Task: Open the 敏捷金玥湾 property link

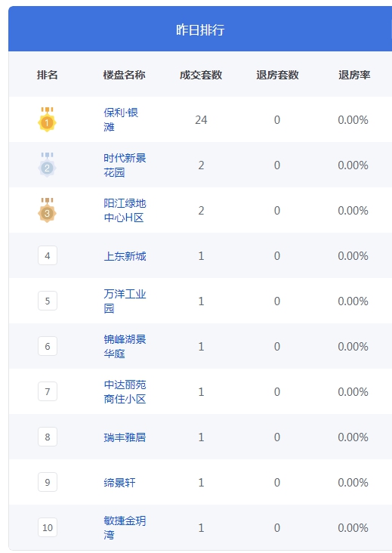Action: tap(125, 527)
